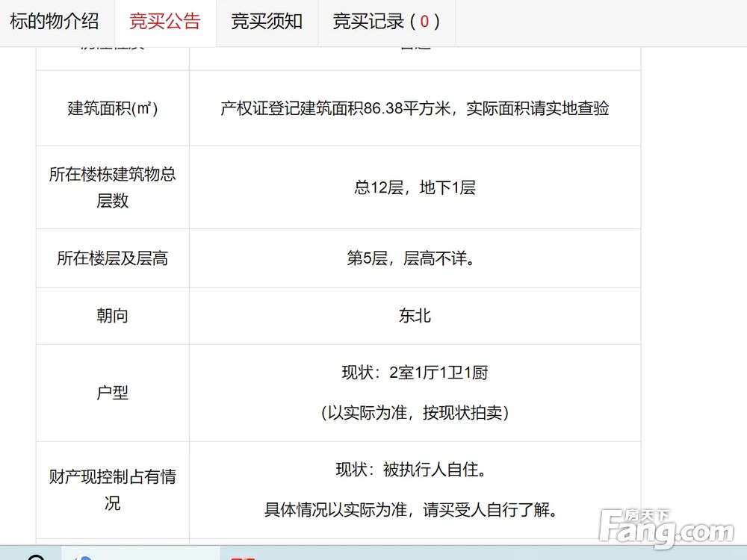The image size is (747, 560).
Task: Select the 建筑面积(㎡) label cell
Action: point(113,108)
